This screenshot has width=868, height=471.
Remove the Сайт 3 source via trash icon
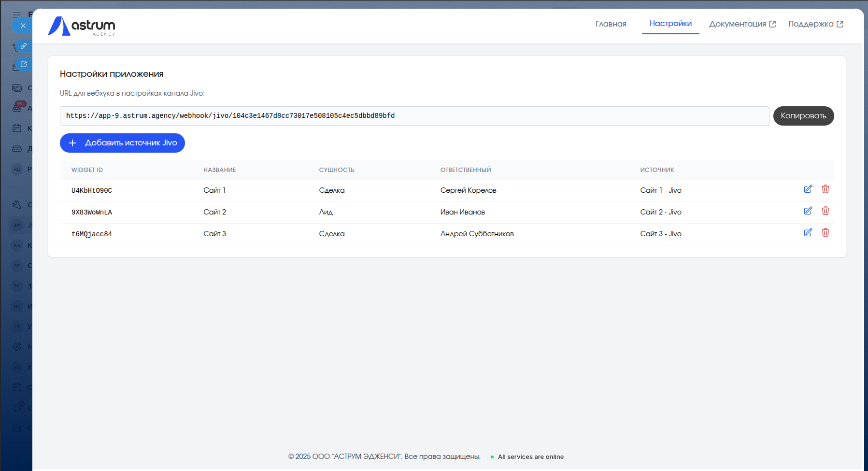tap(825, 233)
